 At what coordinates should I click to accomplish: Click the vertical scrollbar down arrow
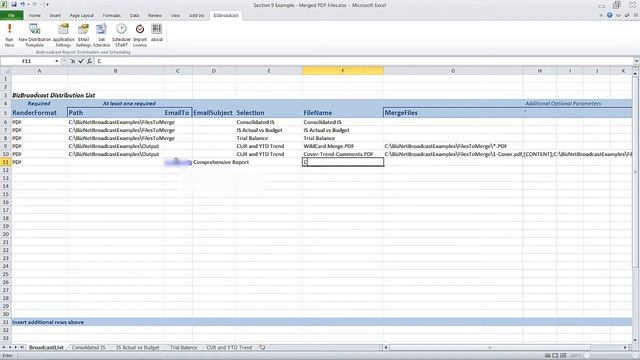tap(636, 340)
